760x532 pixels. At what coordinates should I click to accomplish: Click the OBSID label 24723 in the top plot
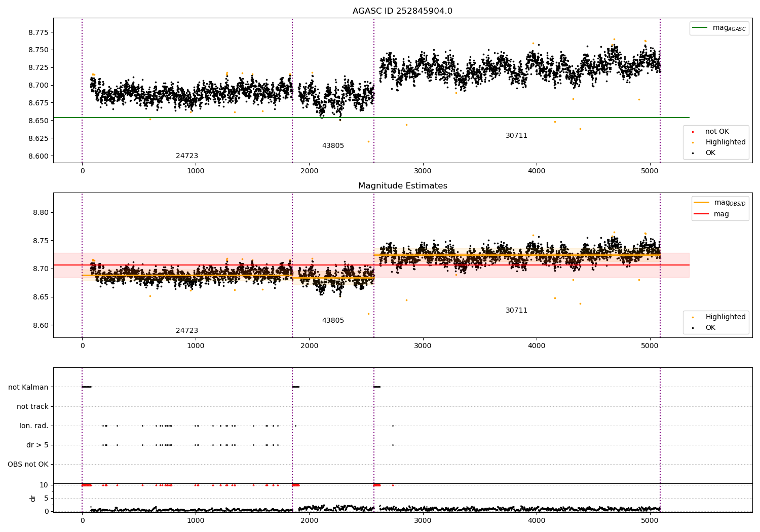pyautogui.click(x=187, y=156)
